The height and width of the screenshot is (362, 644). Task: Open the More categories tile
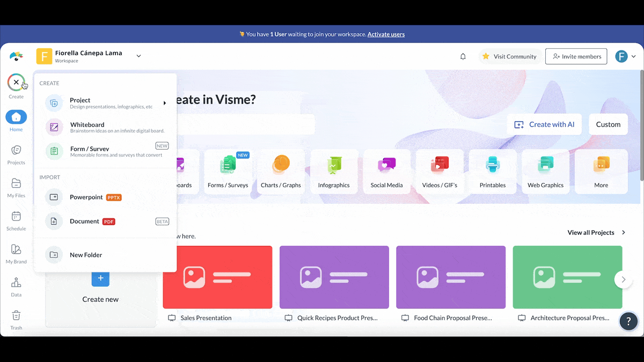click(x=601, y=172)
